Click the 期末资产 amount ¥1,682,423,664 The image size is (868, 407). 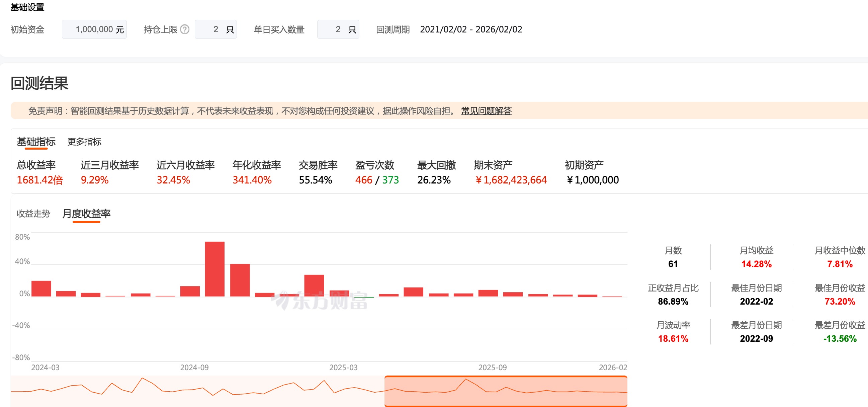(511, 180)
